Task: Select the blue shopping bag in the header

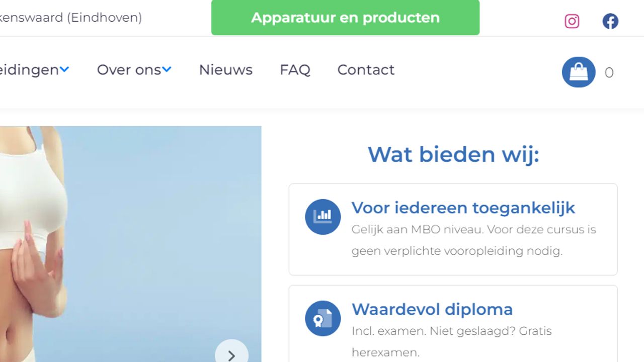Action: (x=579, y=72)
